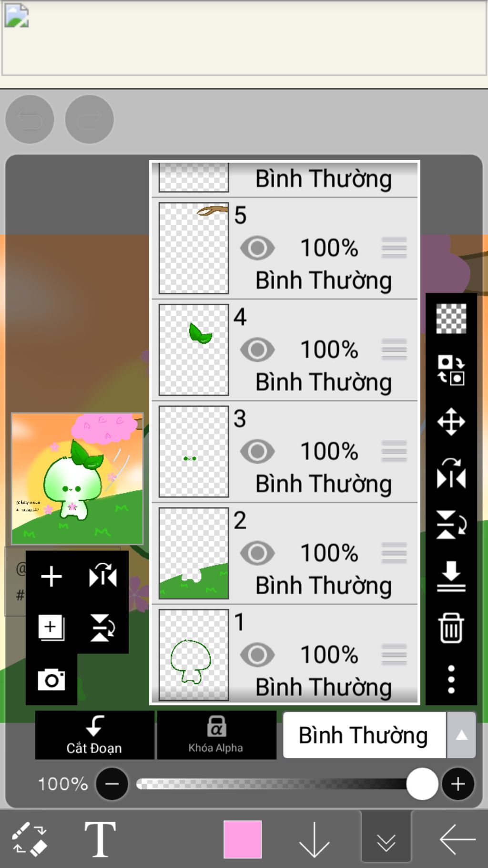Click the brush and eraser swap icon
The height and width of the screenshot is (868, 488).
point(30,839)
